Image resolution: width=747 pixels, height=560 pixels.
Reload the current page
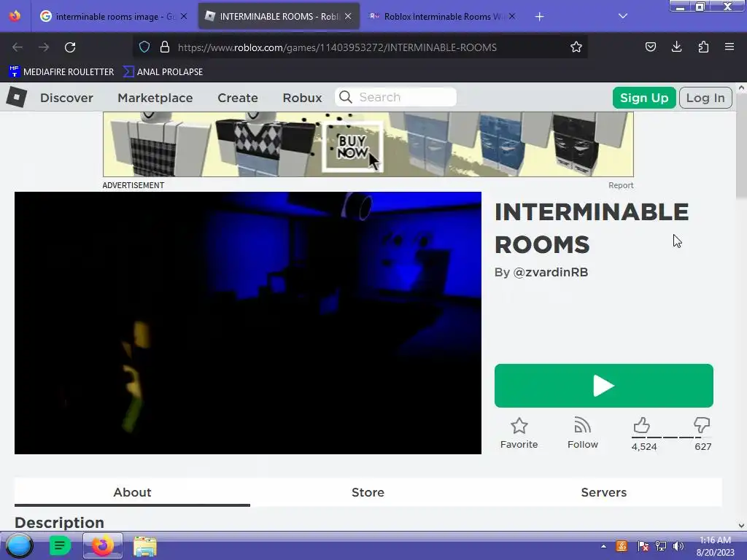click(x=70, y=47)
